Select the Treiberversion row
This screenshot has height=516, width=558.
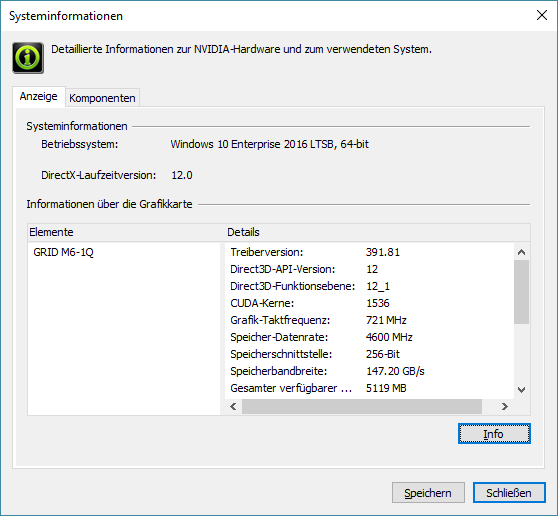(x=369, y=252)
